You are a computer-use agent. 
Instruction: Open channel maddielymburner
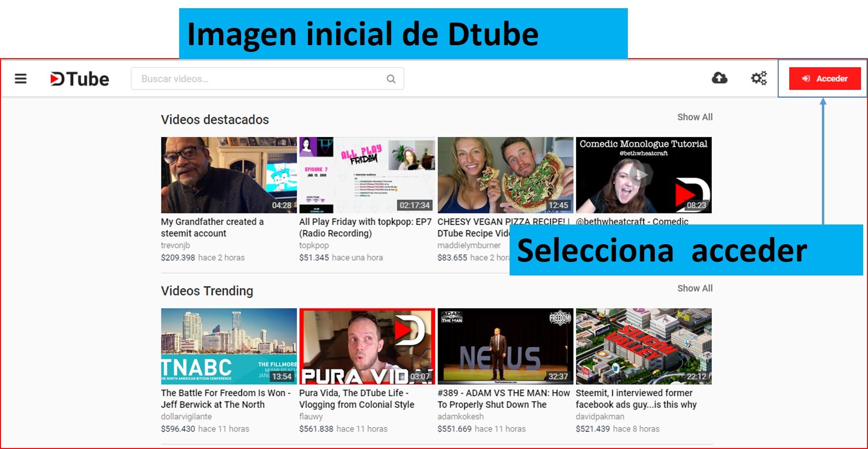469,245
